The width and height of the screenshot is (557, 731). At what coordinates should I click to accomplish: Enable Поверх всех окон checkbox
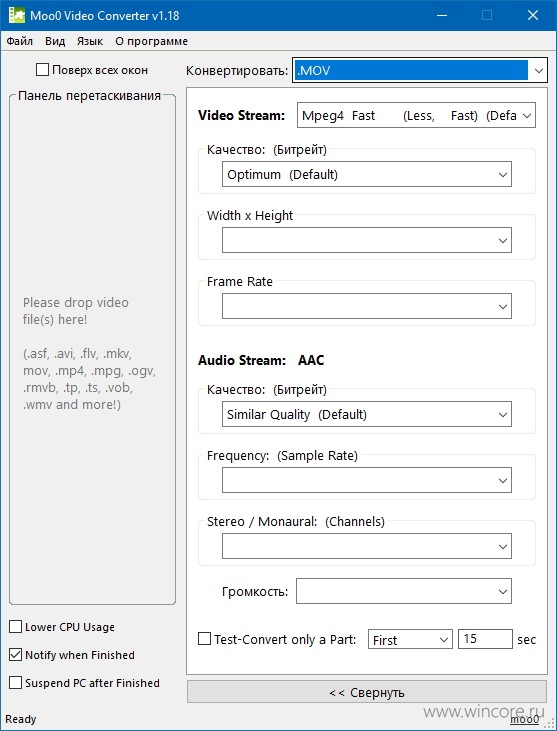[42, 70]
